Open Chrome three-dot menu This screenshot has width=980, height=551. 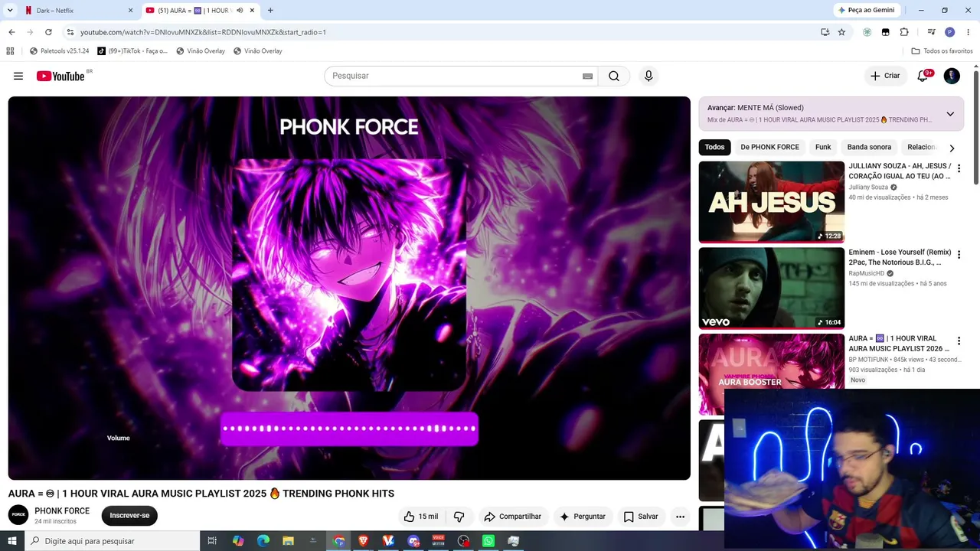[x=969, y=32]
